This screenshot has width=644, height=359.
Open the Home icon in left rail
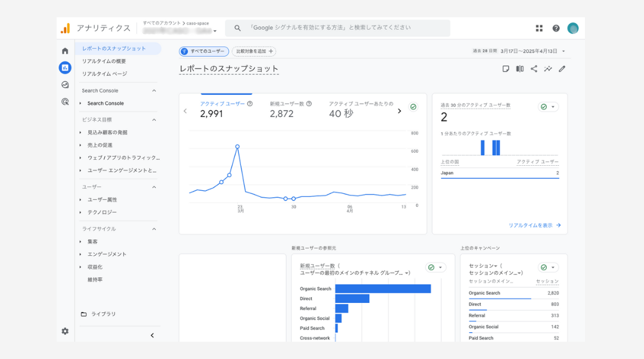(65, 51)
